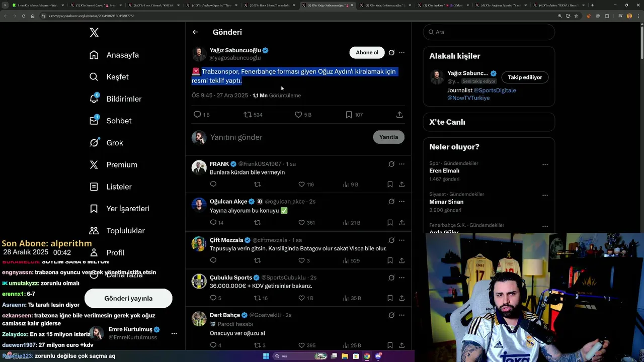Screen dimensions: 644x362
Task: Share Oğulcan Akçe's reply
Action: pos(401,223)
